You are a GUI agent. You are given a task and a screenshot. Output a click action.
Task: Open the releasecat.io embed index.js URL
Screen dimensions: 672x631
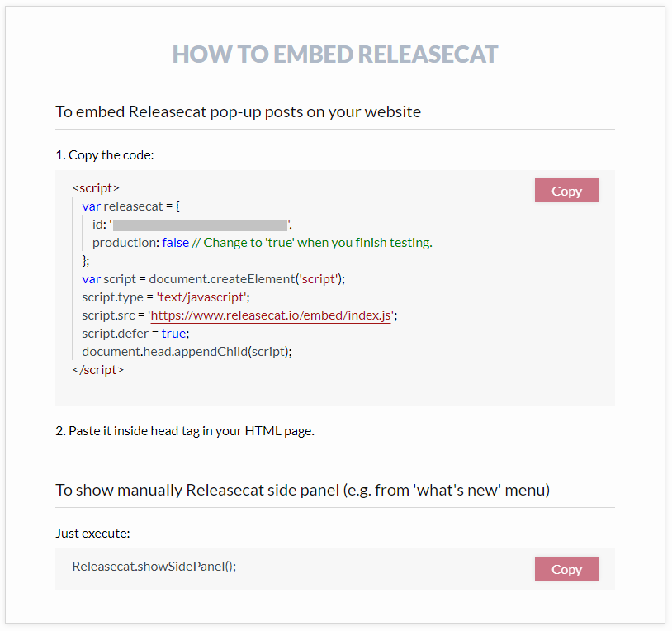pos(272,315)
